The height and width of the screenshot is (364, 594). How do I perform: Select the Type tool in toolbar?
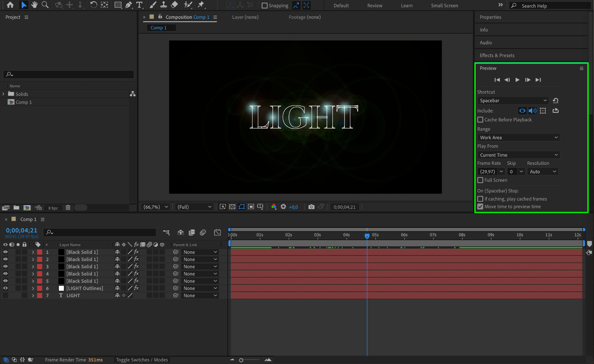point(139,5)
